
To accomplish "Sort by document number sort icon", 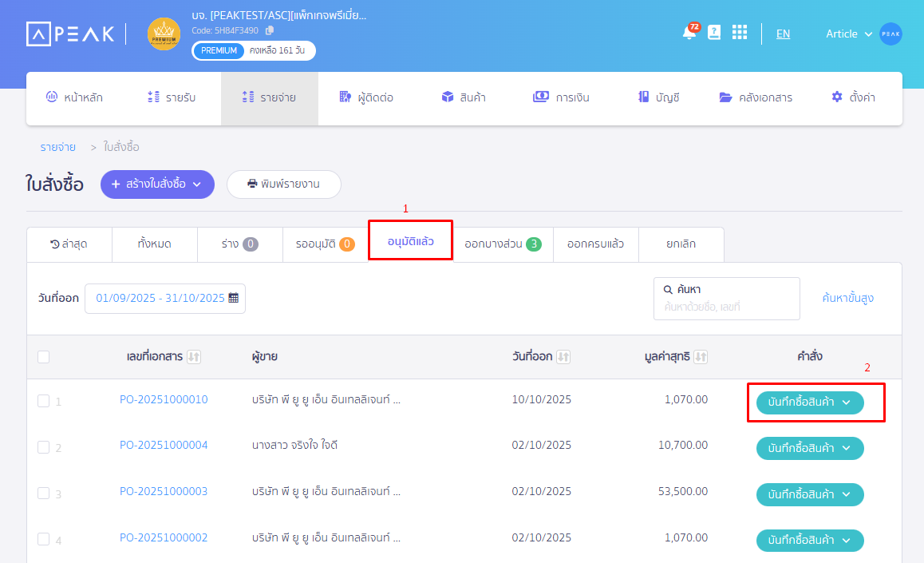I will click(194, 357).
